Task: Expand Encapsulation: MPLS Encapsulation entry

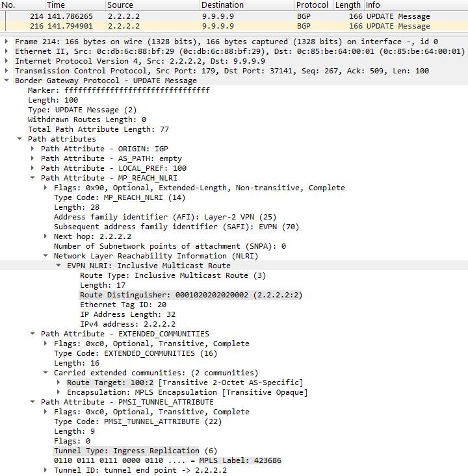Action: 58,392
